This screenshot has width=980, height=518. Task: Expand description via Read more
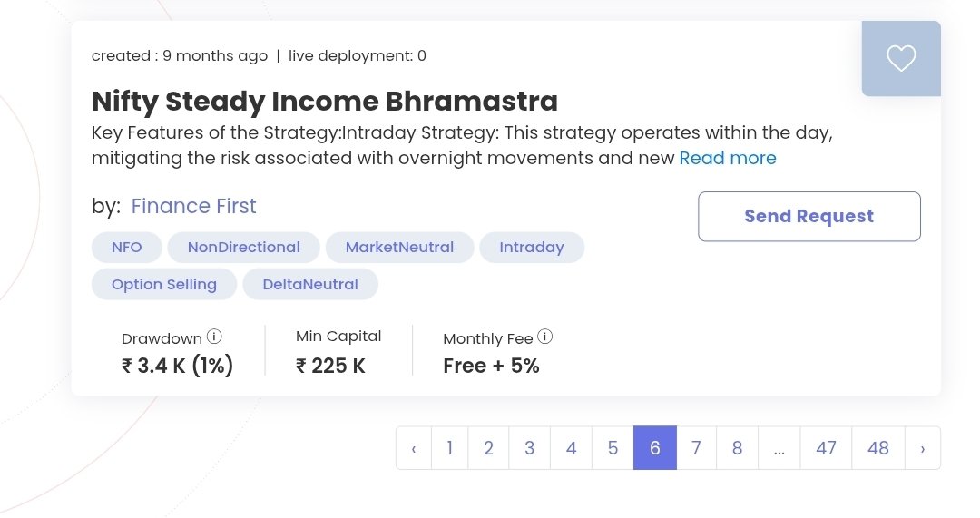(728, 158)
